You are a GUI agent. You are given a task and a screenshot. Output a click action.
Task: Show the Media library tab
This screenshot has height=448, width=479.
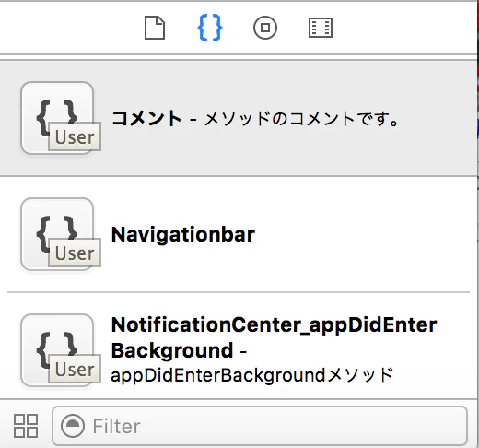click(321, 28)
